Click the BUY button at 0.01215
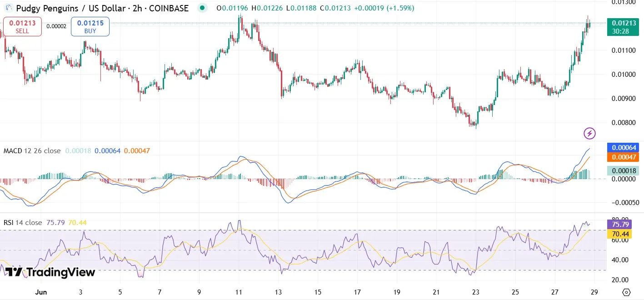Screen dimensions: 644x300 coord(90,26)
